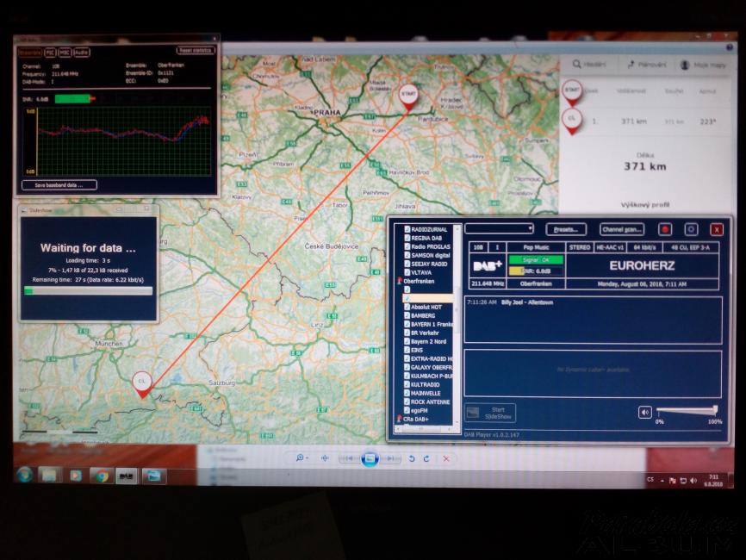The image size is (746, 560).
Task: Open Windows Media Player from the taskbar
Action: pyautogui.click(x=75, y=476)
